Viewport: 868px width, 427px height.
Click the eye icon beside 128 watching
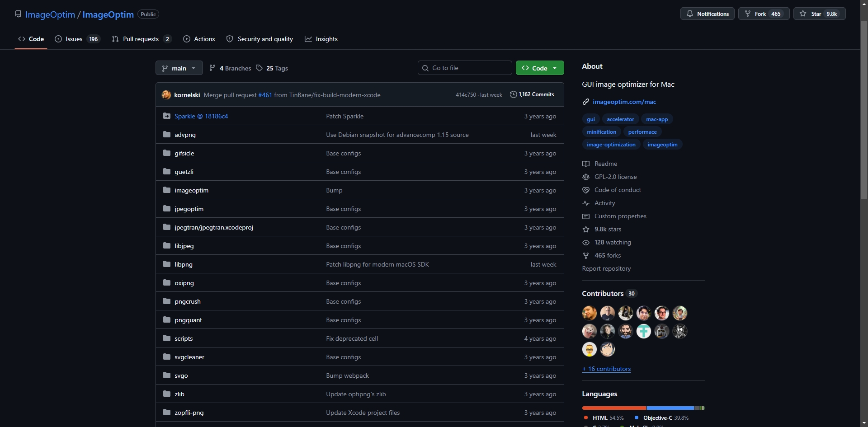pos(586,242)
